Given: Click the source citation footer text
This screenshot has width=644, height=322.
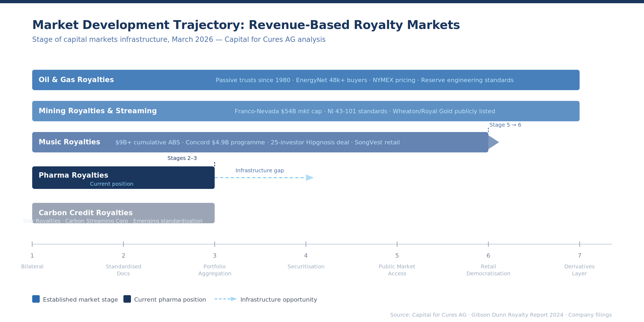Looking at the screenshot, I should pos(501,315).
